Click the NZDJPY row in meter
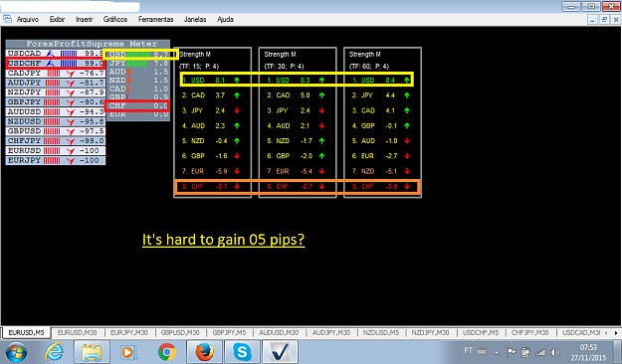 tap(56, 92)
